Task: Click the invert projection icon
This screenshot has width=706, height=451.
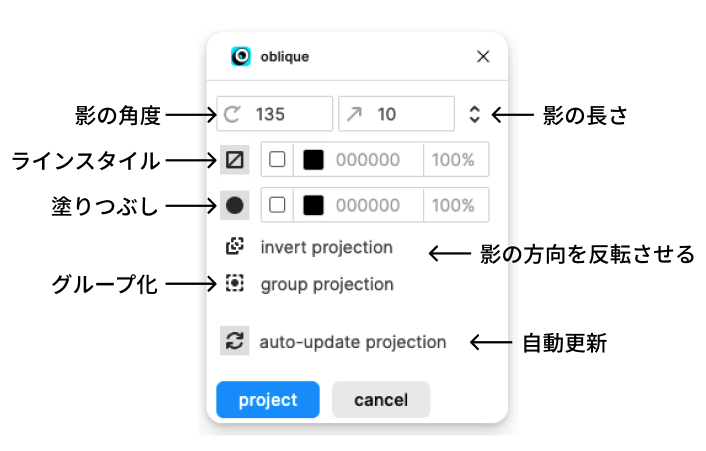Action: [x=235, y=246]
